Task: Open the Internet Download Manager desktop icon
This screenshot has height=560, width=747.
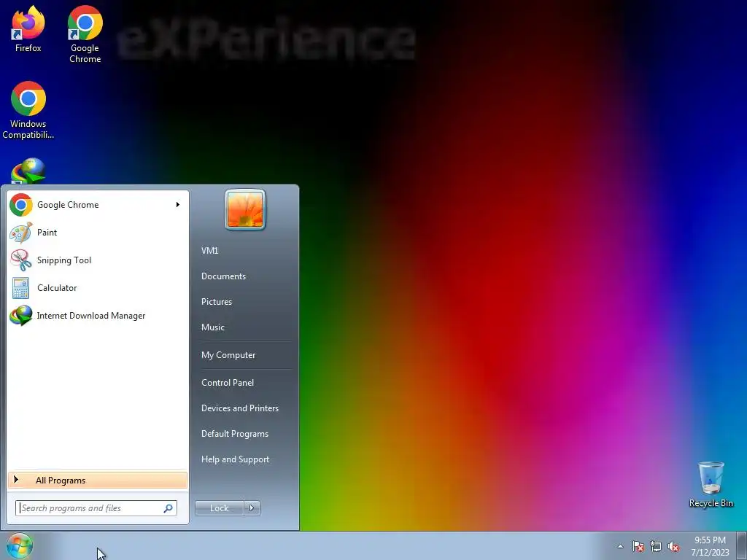Action: 28,171
